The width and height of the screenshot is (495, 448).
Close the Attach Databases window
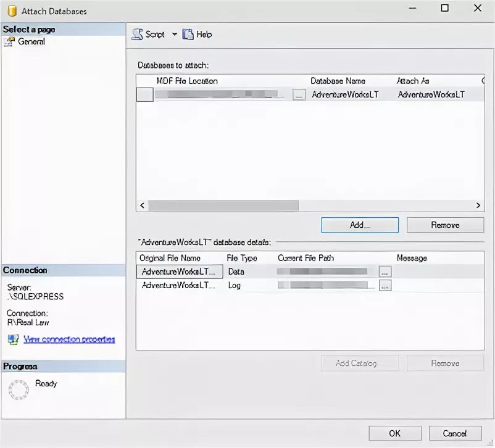click(478, 8)
